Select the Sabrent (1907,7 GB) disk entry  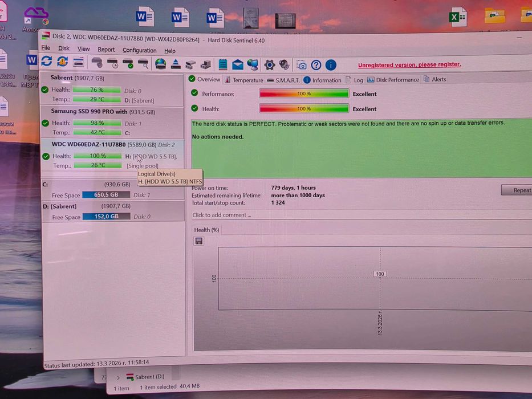[x=112, y=89]
